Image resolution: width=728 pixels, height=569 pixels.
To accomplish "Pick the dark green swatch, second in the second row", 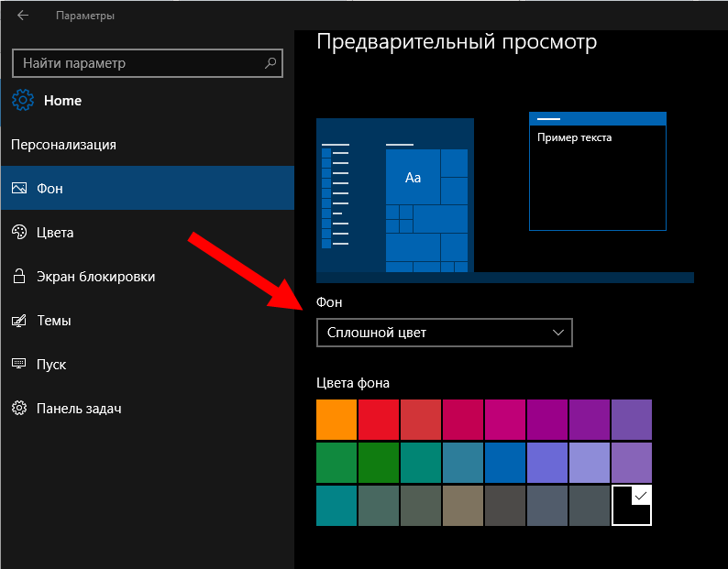I will click(x=379, y=463).
